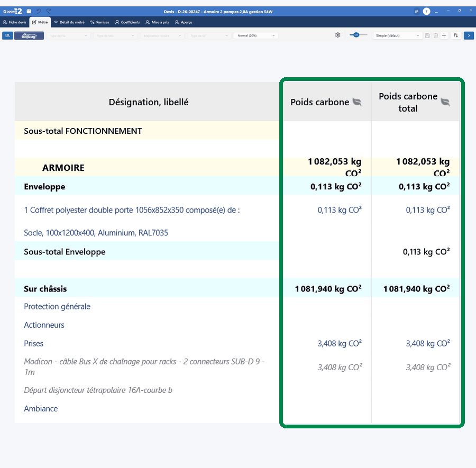
Task: Open the JP user profile avatar
Action: tap(417, 12)
